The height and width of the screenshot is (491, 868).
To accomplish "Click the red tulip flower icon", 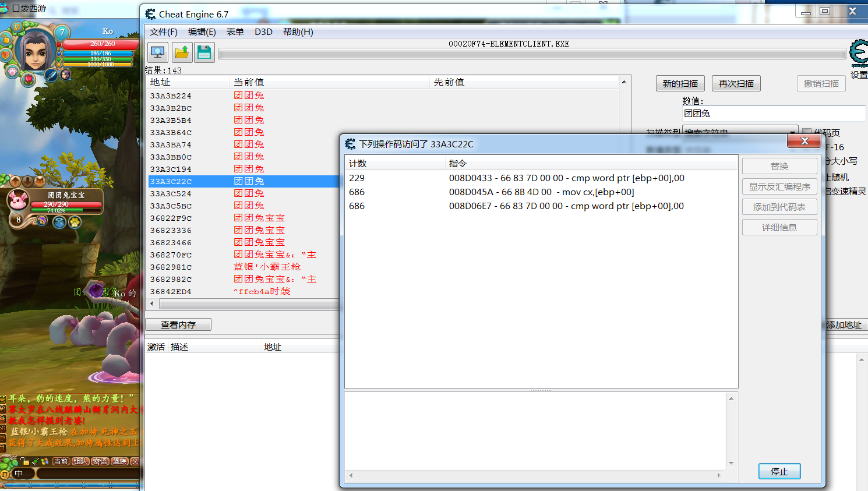I will (x=28, y=79).
